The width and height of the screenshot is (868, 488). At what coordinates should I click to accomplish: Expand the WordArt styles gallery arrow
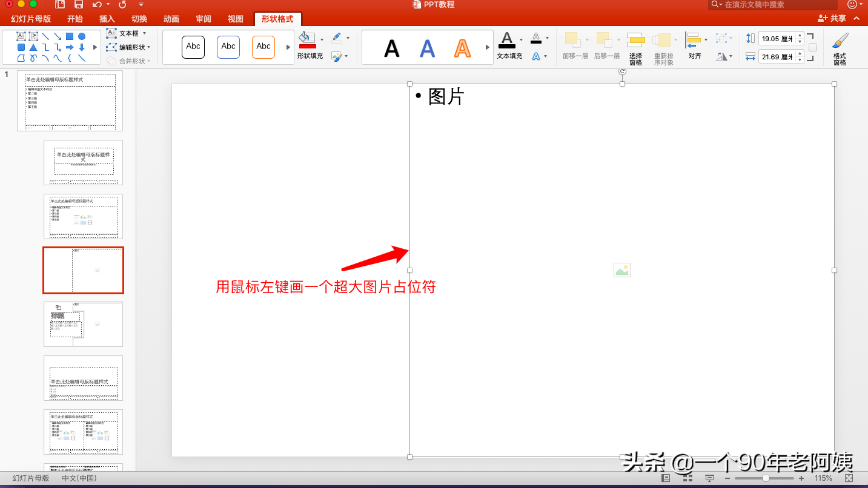coord(488,47)
